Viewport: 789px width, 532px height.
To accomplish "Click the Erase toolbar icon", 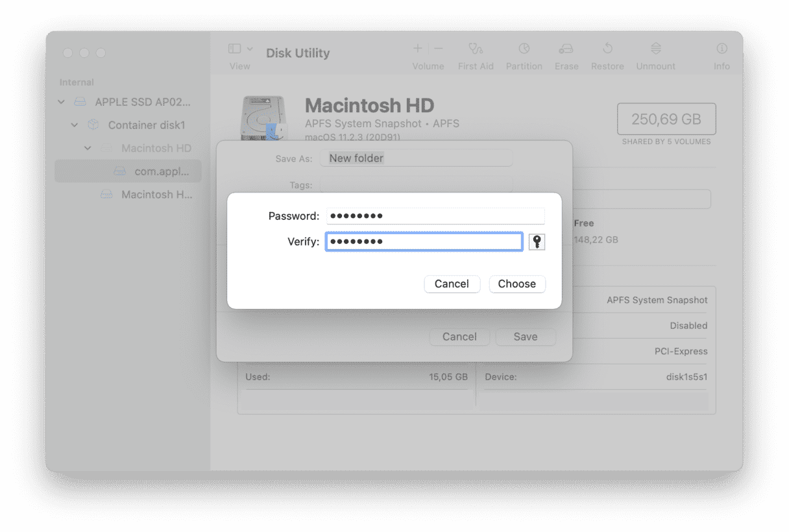I will click(566, 49).
